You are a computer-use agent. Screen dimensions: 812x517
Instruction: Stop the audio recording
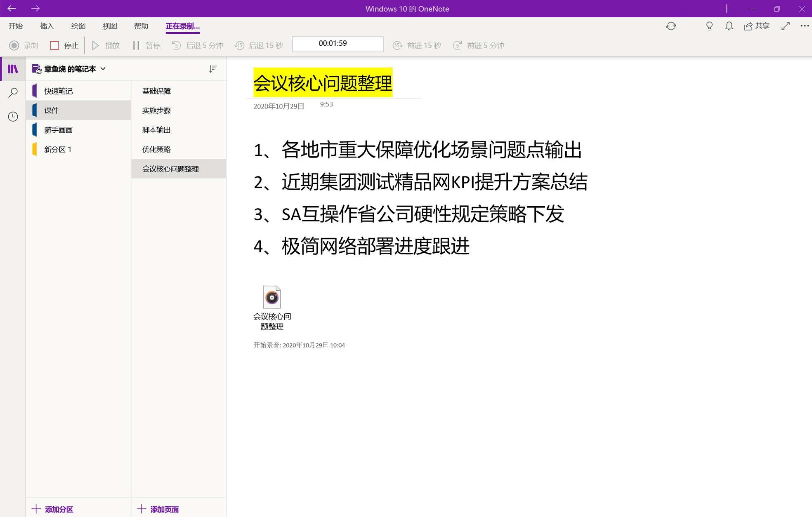click(64, 45)
